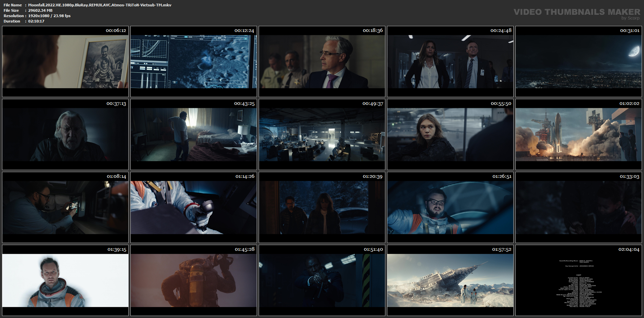Select the thumbnail at 01:08:14
Screen dimensions: 644x318
(x=65, y=207)
